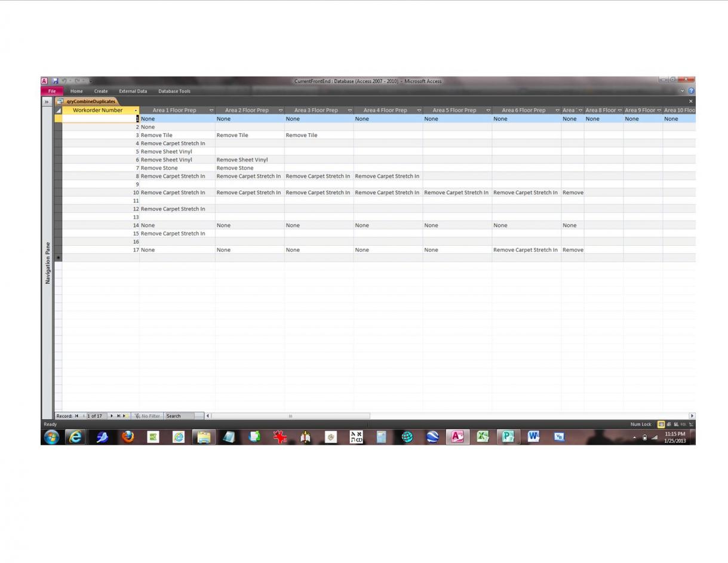Open Area 1 Floor Prep filter dropdown
Viewport: 728px width, 563px height.
[x=211, y=110]
